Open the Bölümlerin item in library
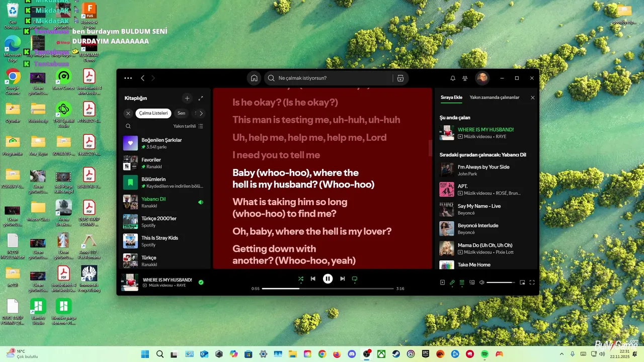The width and height of the screenshot is (644, 362). (x=165, y=182)
